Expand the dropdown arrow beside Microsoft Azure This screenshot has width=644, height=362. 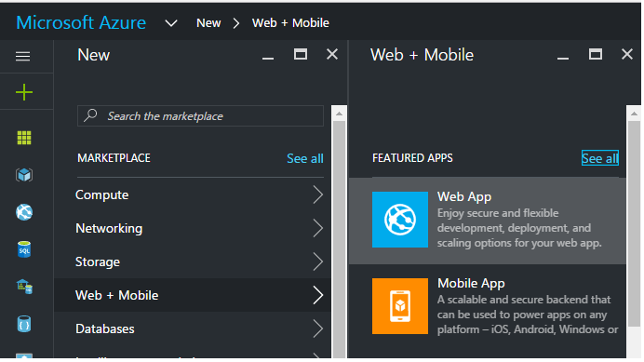171,23
